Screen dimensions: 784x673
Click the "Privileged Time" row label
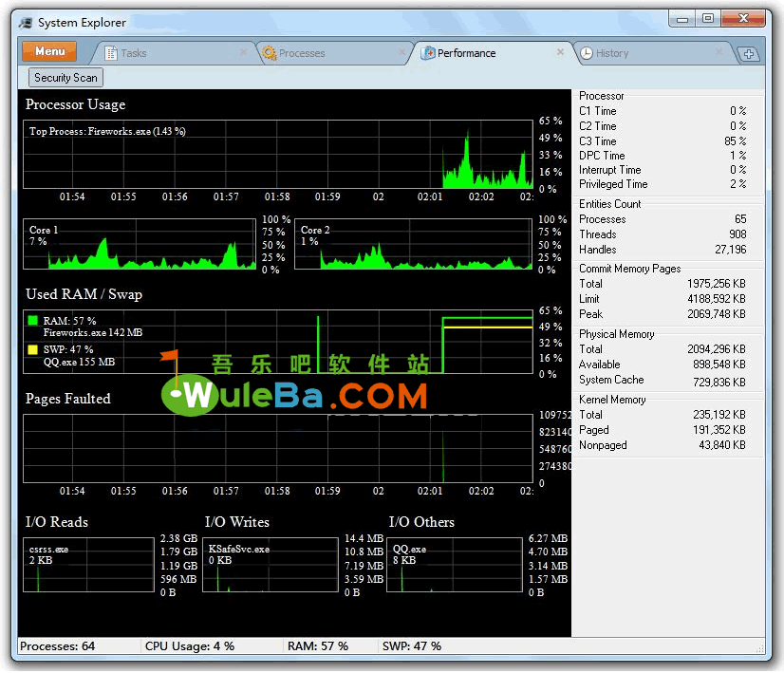pos(613,184)
